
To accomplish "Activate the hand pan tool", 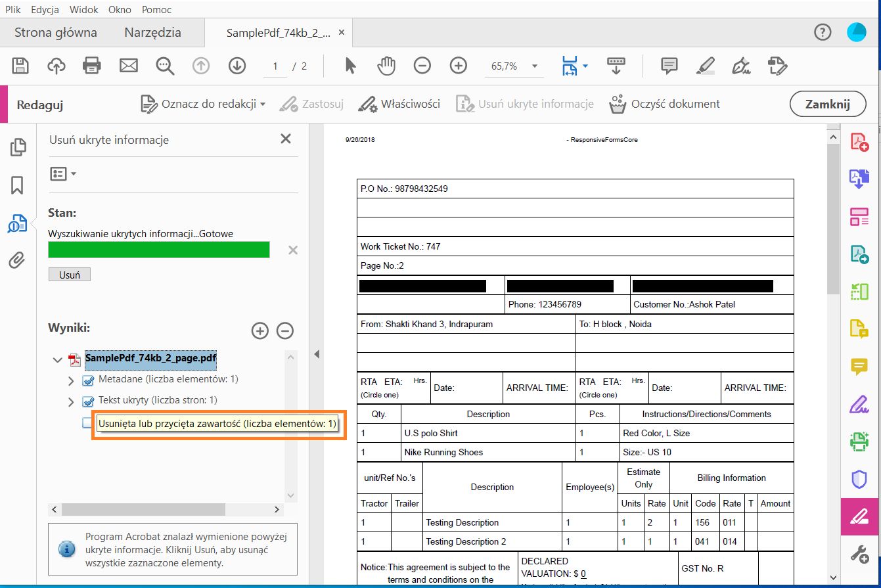I will 387,66.
